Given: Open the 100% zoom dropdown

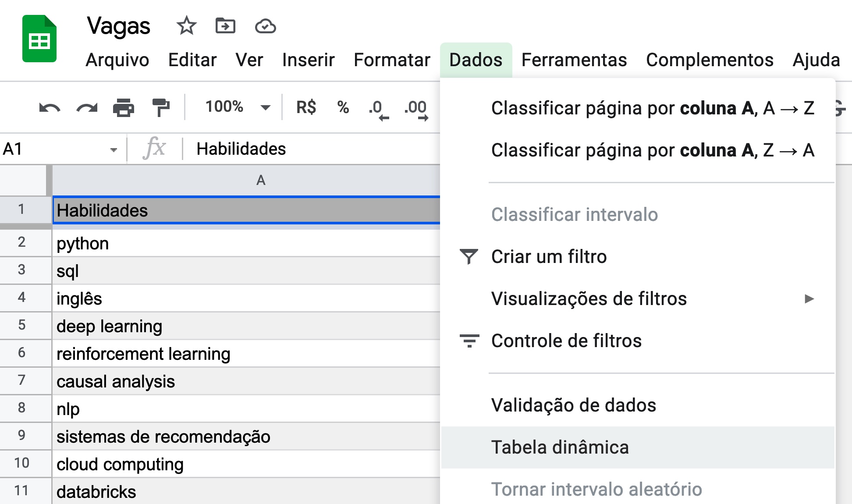Looking at the screenshot, I should [238, 107].
